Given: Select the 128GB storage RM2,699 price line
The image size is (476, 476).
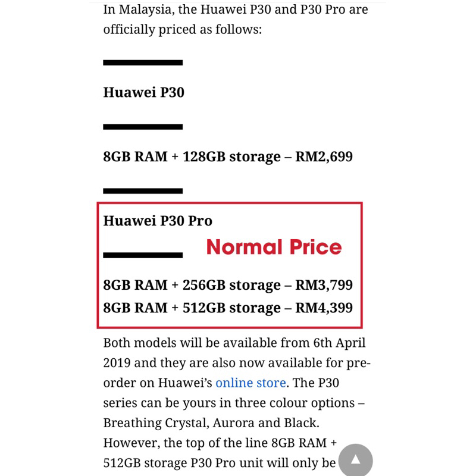Looking at the screenshot, I should coord(228,157).
